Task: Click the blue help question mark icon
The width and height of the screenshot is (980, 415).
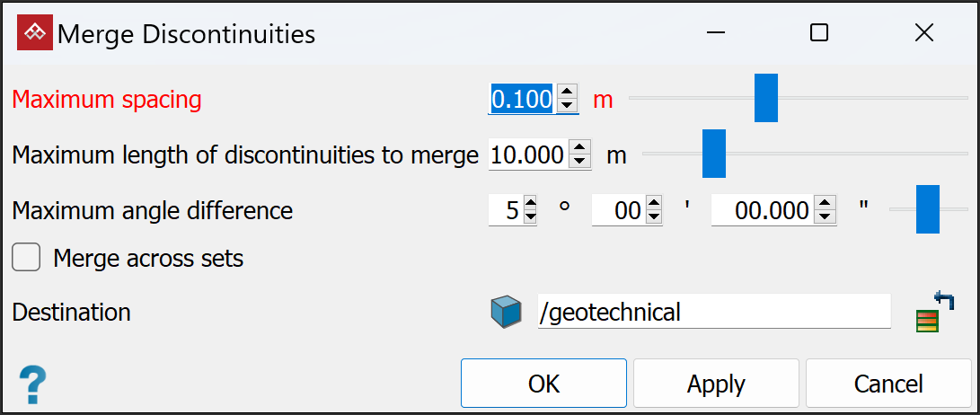Action: (32, 384)
